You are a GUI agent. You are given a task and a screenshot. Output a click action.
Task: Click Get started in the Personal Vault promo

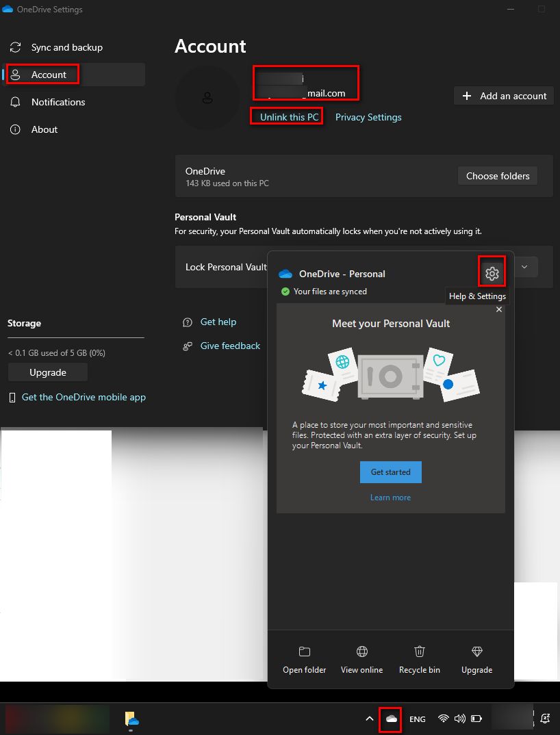(x=390, y=472)
